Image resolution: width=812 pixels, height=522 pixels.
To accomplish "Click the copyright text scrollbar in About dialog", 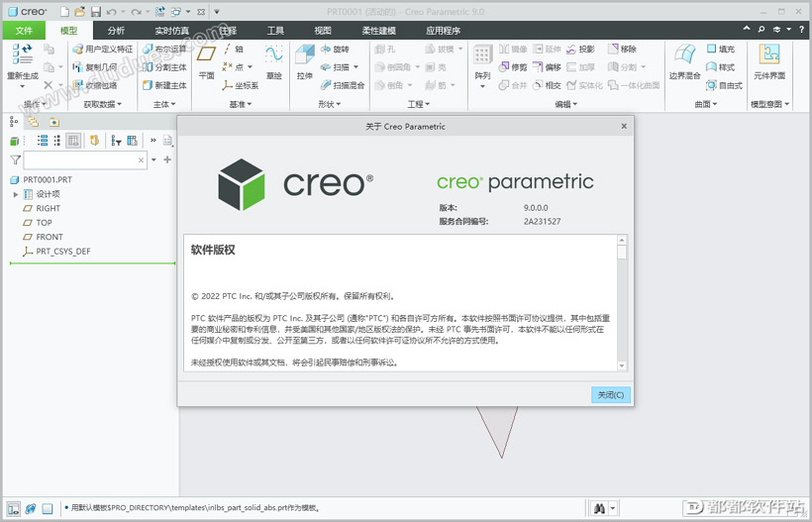I will coord(622,302).
